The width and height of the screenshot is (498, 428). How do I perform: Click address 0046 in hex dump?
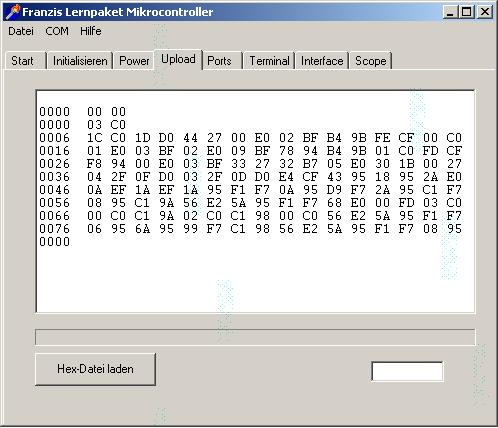click(x=55, y=190)
